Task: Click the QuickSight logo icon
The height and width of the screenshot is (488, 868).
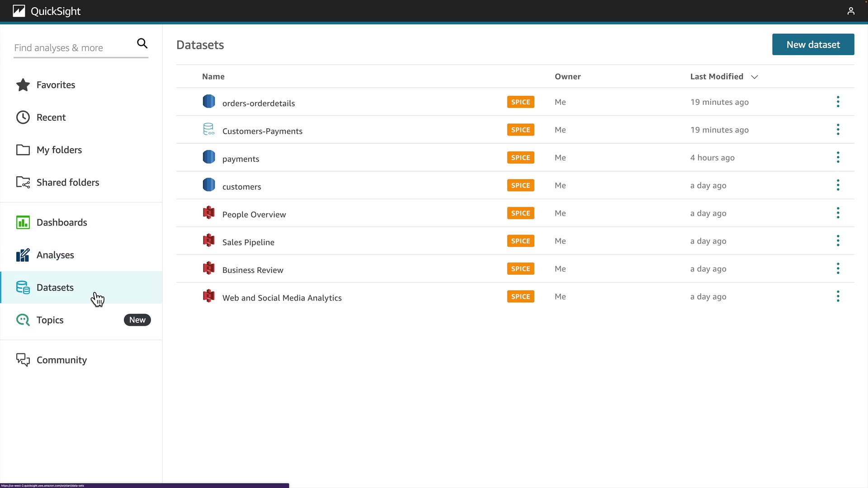Action: [19, 11]
